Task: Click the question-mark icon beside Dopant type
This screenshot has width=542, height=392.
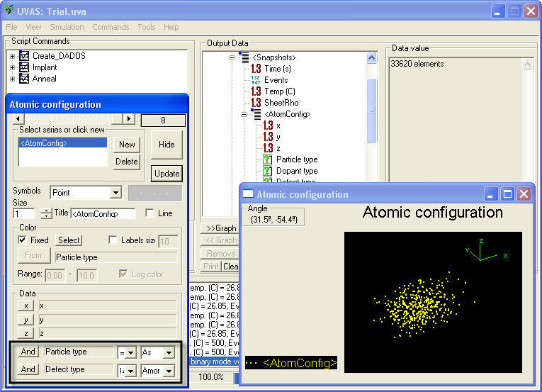Action: click(268, 171)
